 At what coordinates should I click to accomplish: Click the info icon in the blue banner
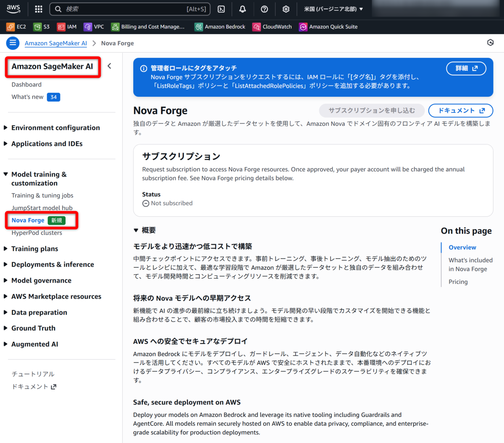144,68
